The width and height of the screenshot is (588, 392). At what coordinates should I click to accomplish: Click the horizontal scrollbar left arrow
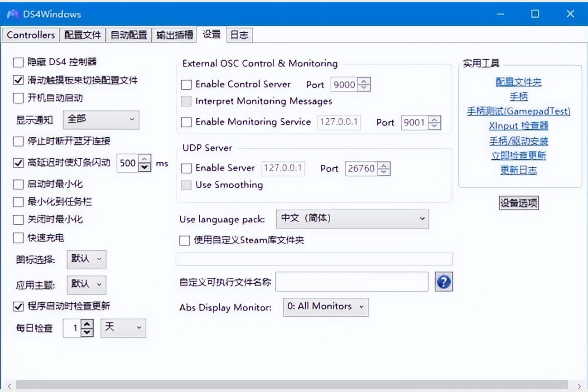click(10, 386)
